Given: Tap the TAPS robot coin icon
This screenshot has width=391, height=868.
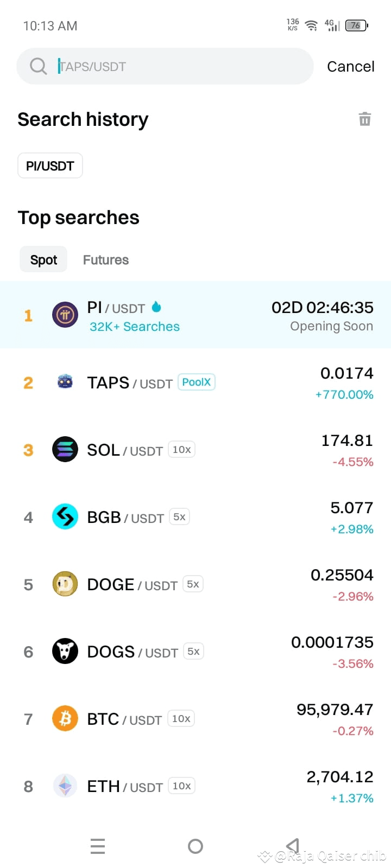Looking at the screenshot, I should (65, 382).
